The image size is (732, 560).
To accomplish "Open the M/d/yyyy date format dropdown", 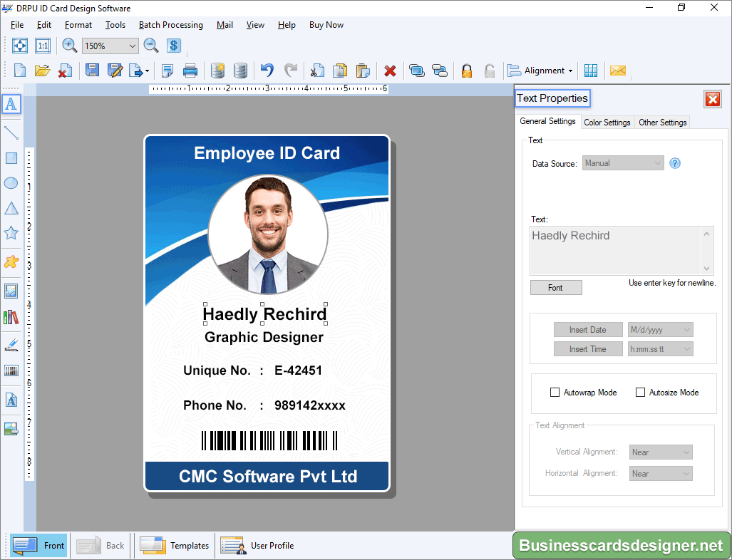I will (660, 329).
